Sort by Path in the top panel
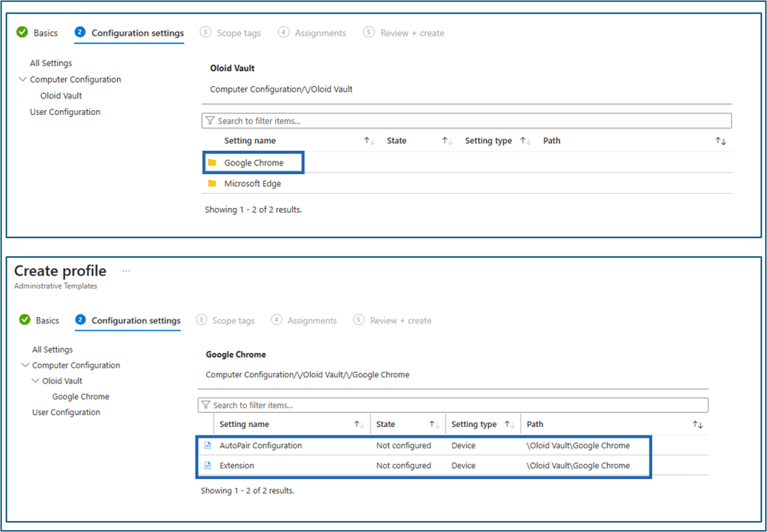The width and height of the screenshot is (767, 532). point(721,141)
